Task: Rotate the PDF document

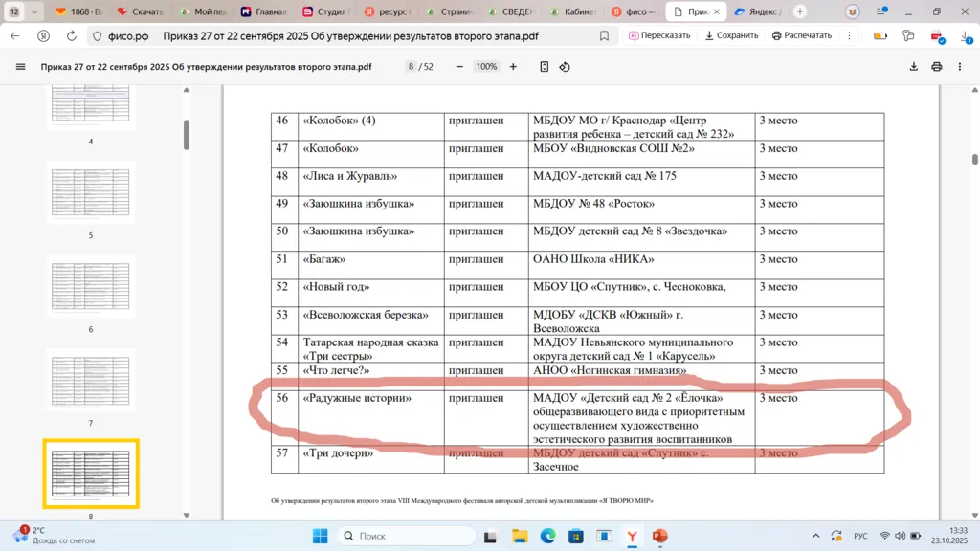Action: 565,67
